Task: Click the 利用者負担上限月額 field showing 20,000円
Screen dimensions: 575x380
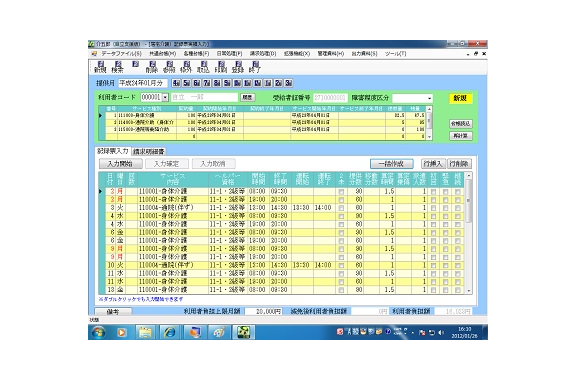Action: pyautogui.click(x=264, y=311)
